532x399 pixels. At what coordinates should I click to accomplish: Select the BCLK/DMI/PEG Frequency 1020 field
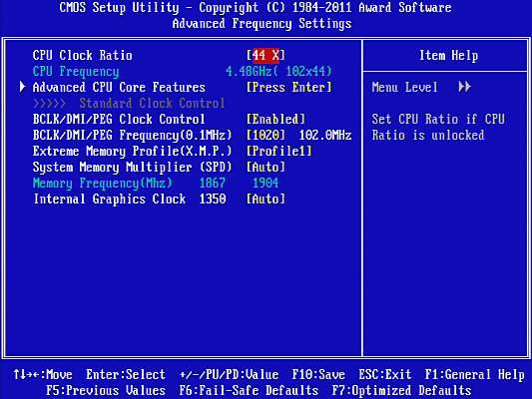coord(266,135)
